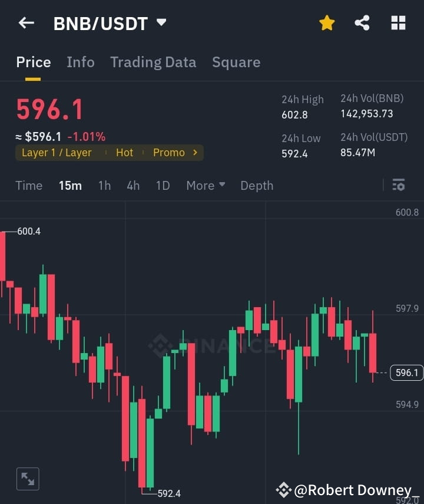Open the Square tab
The height and width of the screenshot is (504, 424).
236,62
